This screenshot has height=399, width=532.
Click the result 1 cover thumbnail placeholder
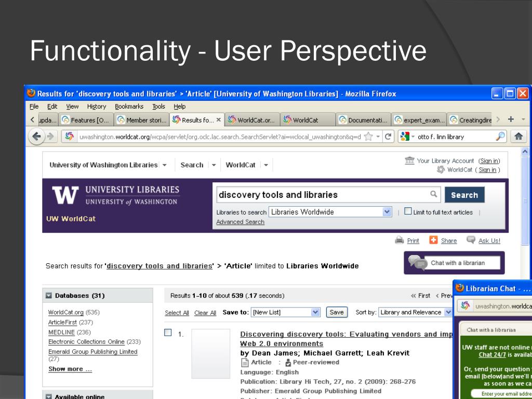211,353
